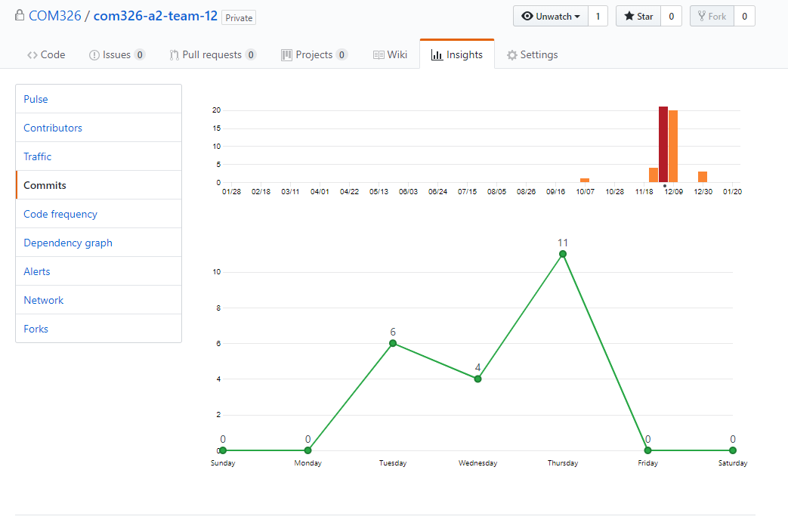Click the watcher count beside Unwatch
Screen dimensions: 788x532
598,15
